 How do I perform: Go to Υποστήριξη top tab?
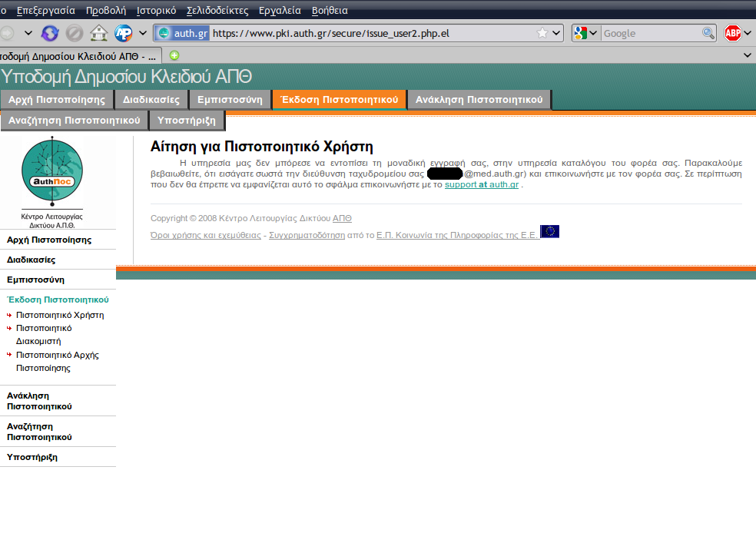[187, 121]
